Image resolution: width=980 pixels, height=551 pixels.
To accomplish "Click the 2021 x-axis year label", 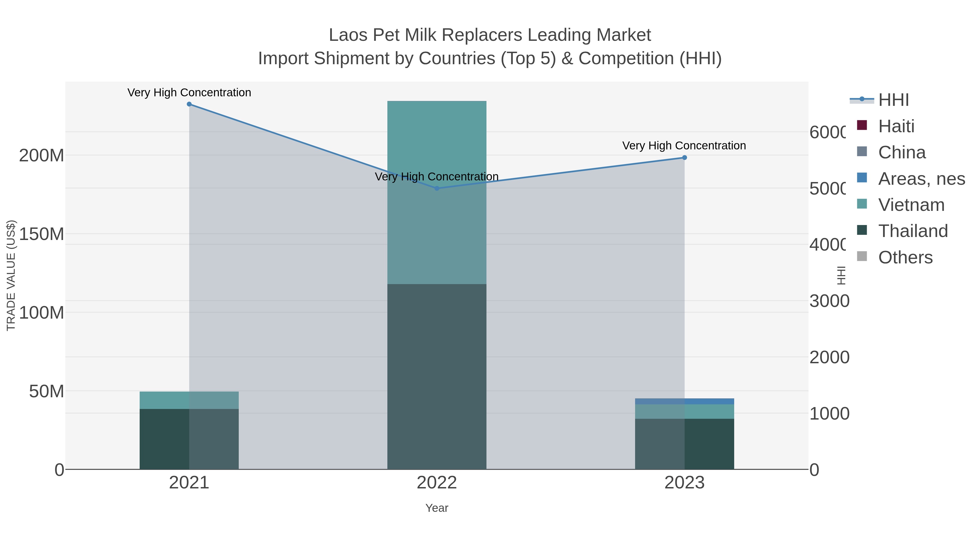I will (189, 483).
